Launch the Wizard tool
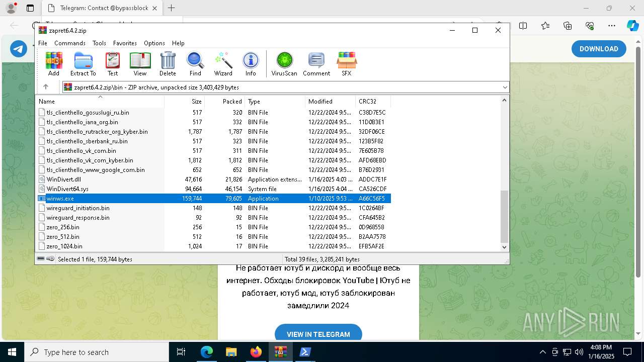 point(223,64)
